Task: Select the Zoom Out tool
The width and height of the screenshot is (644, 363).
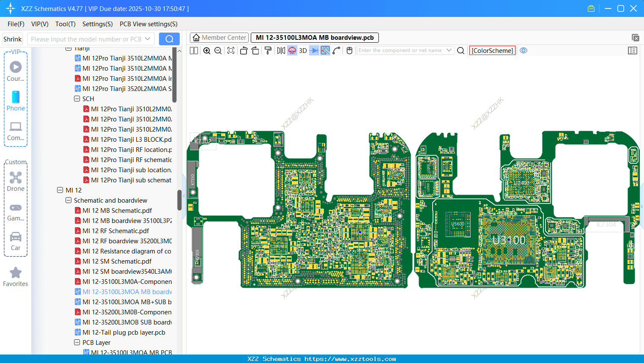Action: pos(217,50)
